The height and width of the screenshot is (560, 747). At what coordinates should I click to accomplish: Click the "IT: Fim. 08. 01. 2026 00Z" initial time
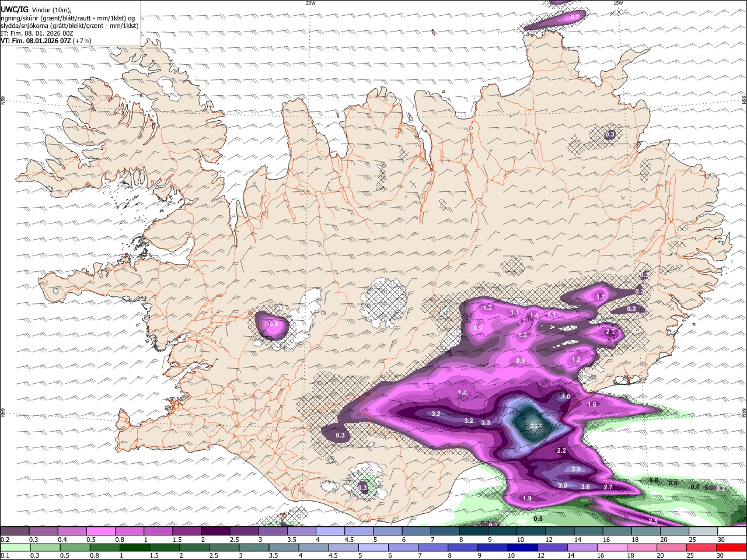tap(37, 33)
